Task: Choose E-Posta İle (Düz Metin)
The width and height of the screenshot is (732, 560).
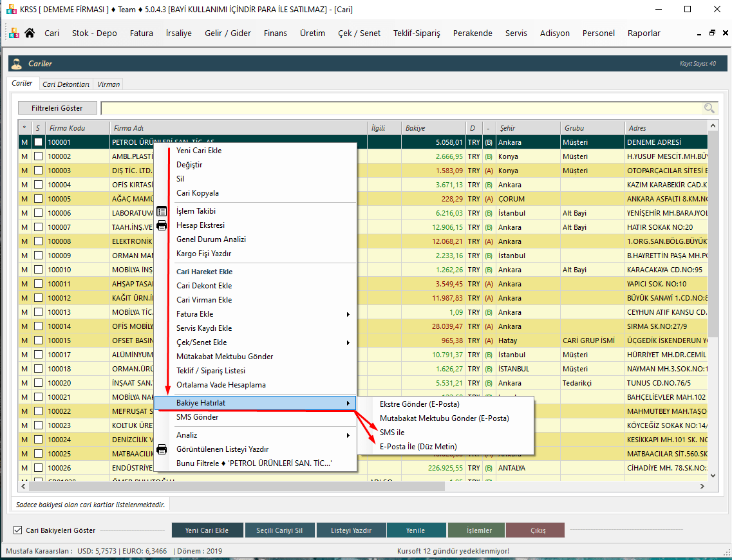Action: (x=446, y=447)
